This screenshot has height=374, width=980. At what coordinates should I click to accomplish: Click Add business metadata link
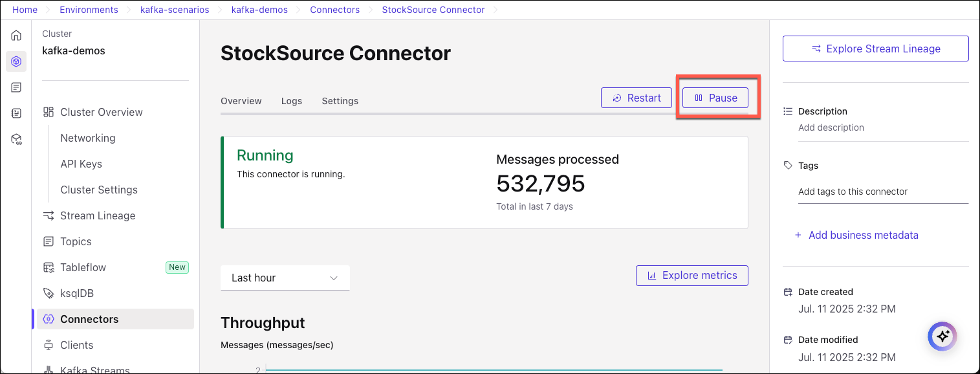pyautogui.click(x=863, y=235)
